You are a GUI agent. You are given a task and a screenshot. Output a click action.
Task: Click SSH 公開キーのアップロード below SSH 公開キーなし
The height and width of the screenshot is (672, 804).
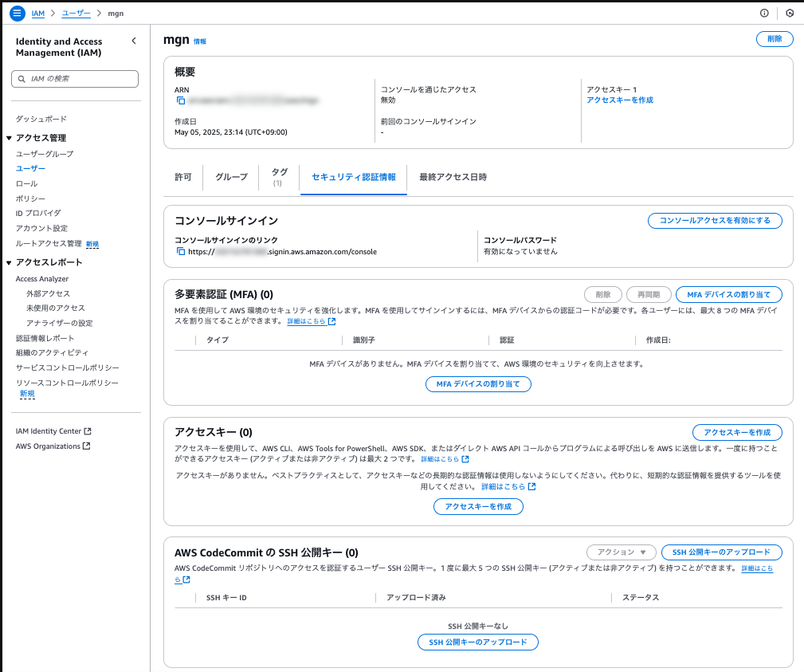click(x=478, y=642)
